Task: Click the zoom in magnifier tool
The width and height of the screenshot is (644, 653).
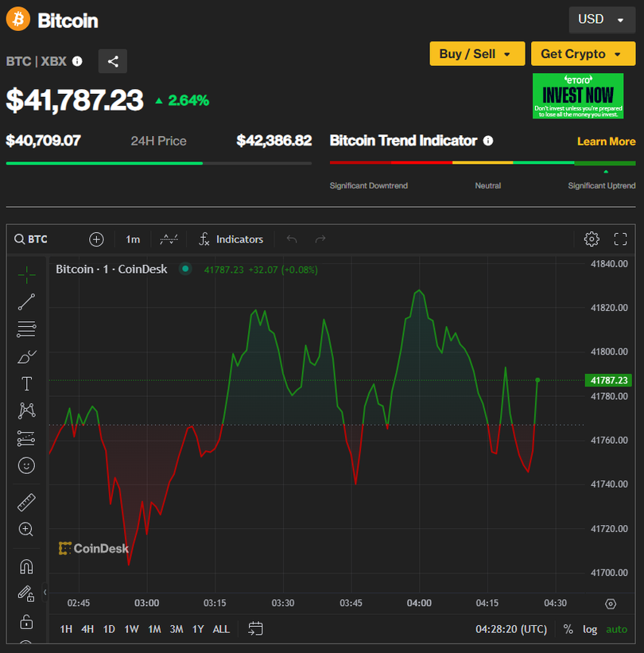Action: (26, 529)
